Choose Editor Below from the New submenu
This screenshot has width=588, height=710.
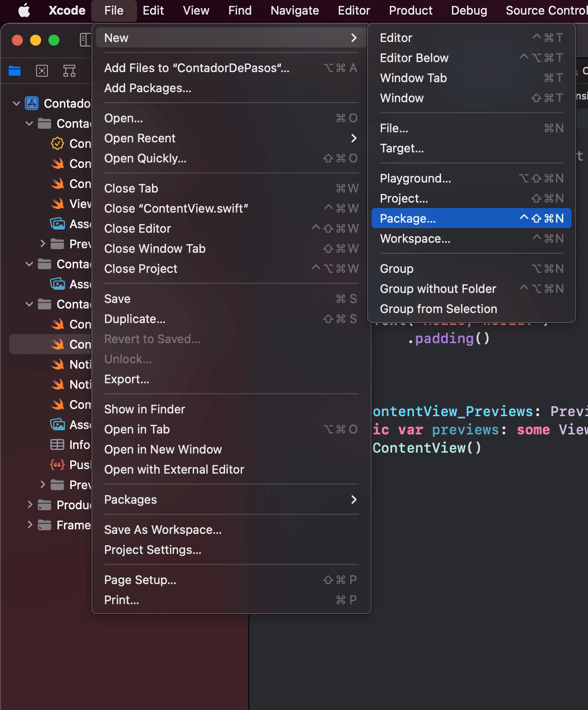(x=471, y=58)
